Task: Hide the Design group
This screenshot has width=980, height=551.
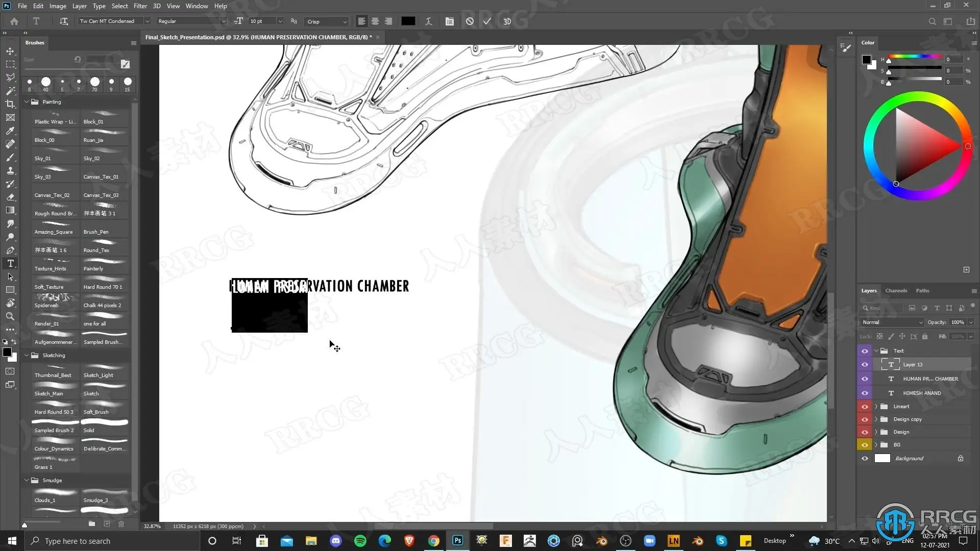Action: coord(865,432)
